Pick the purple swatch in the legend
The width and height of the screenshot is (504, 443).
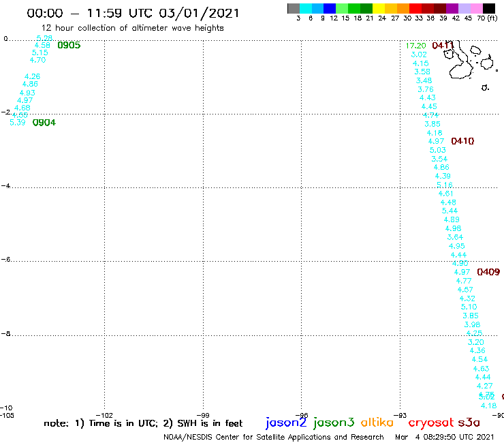tap(452, 8)
